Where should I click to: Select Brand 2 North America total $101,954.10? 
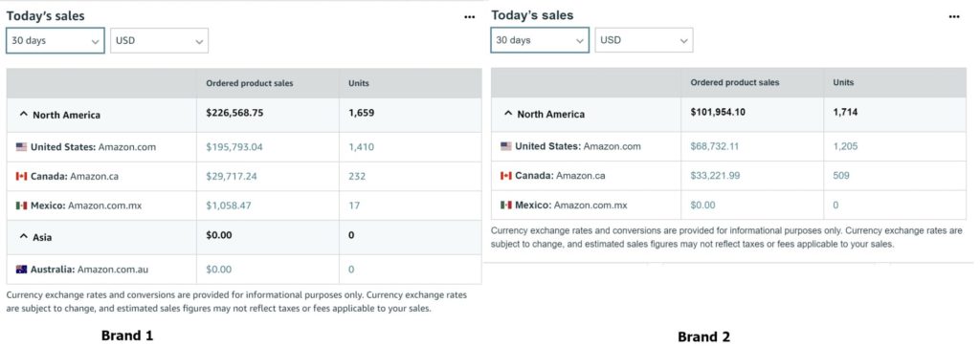tap(718, 113)
